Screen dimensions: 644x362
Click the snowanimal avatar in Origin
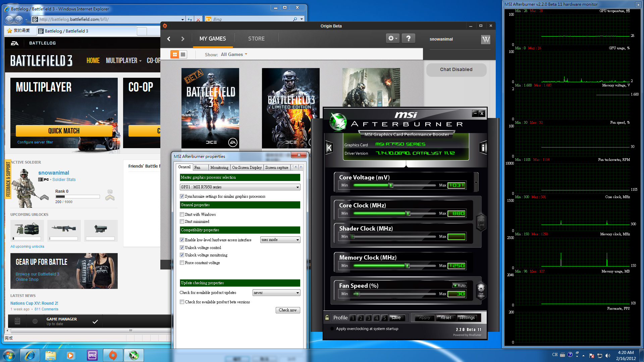tap(485, 39)
